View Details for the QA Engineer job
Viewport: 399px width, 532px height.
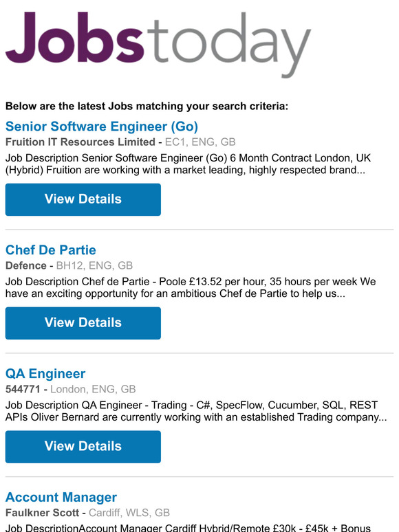[x=83, y=447]
